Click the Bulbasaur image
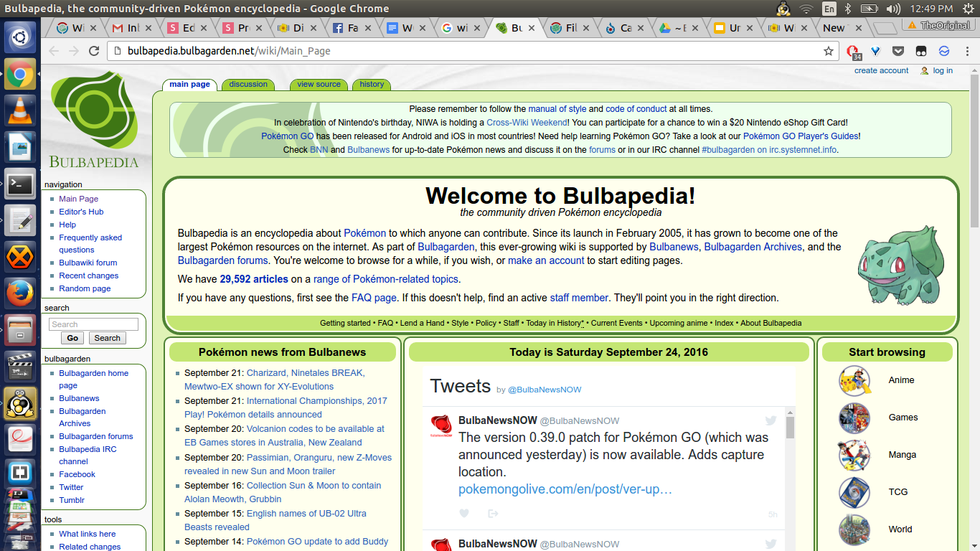Image resolution: width=980 pixels, height=551 pixels. 901,265
